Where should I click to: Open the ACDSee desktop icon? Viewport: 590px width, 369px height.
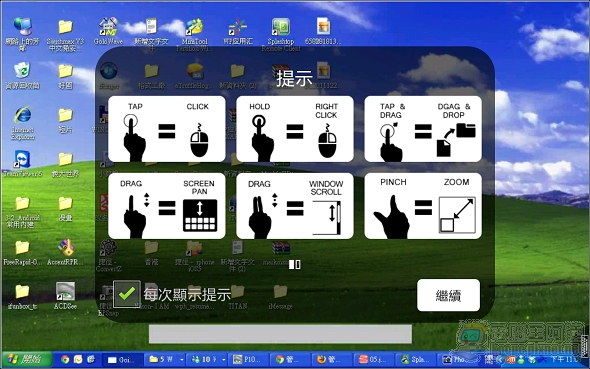(65, 296)
